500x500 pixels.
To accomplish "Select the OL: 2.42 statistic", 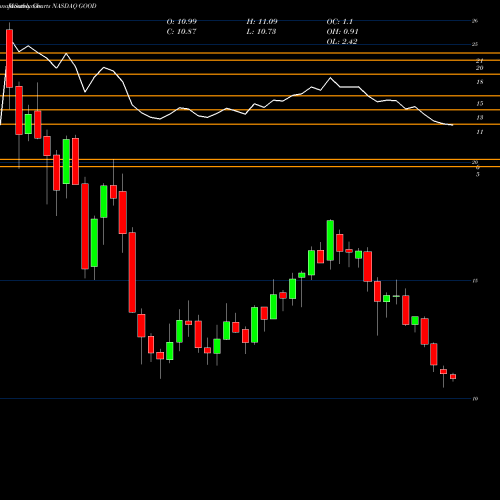I will point(342,42).
